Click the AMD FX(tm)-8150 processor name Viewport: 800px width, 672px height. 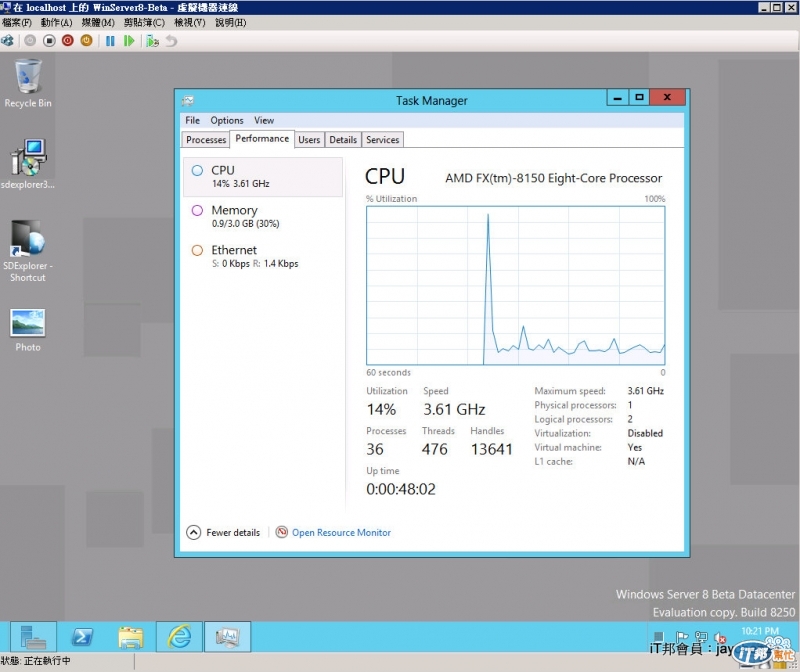[x=554, y=178]
